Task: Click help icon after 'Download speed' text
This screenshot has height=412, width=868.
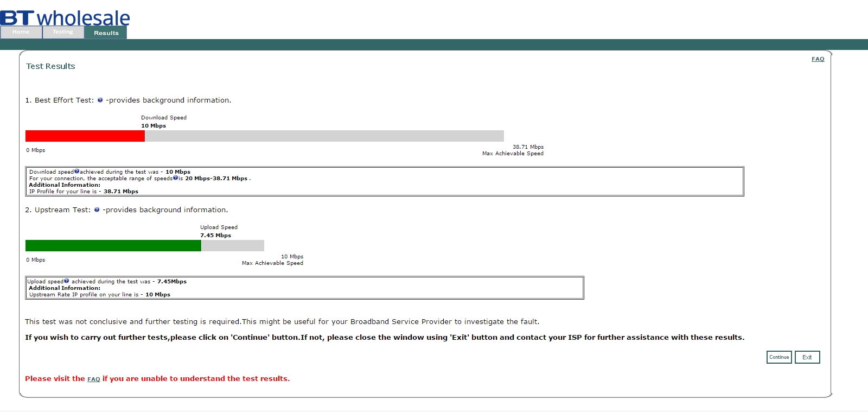Action: point(76,172)
